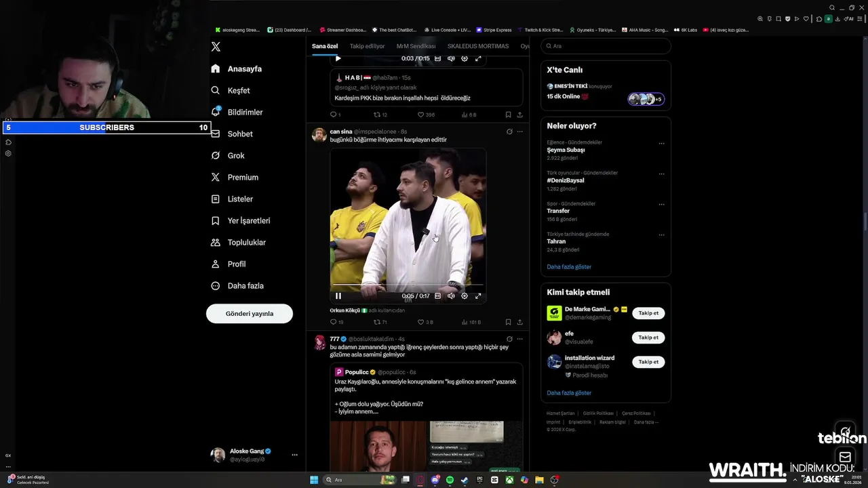Enter fullscreen on the can sina video
The height and width of the screenshot is (488, 868).
coord(478,296)
